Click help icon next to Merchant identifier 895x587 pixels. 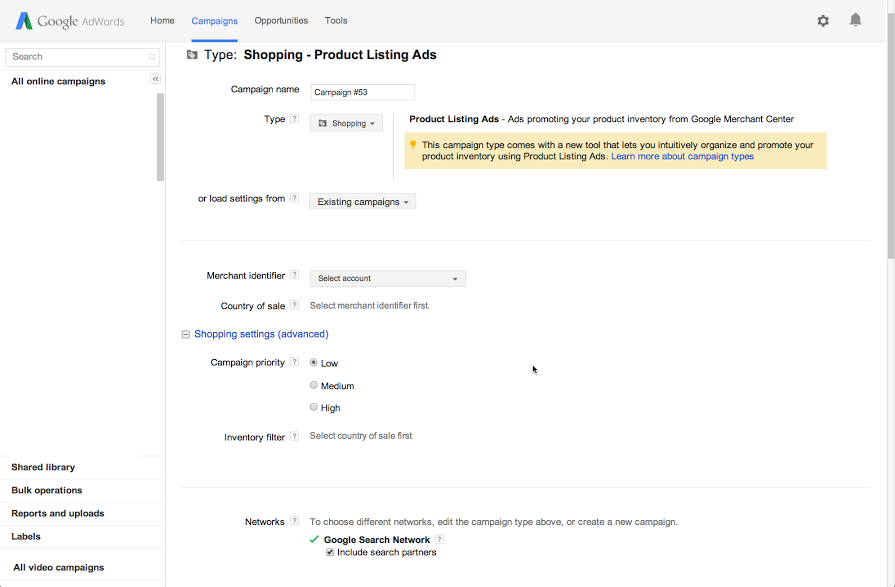coord(294,275)
